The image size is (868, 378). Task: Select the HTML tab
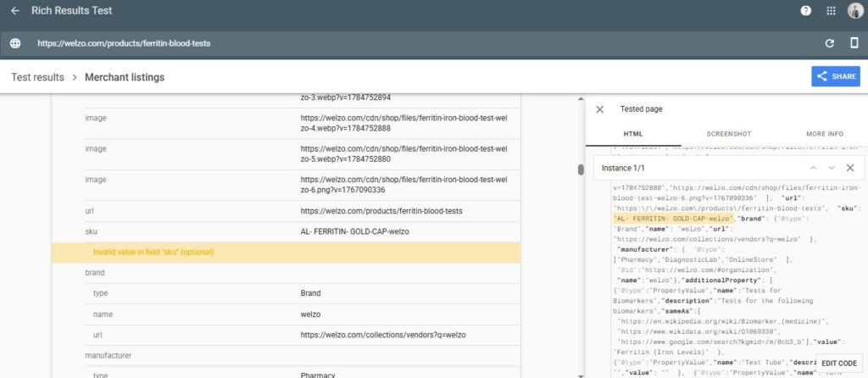coord(633,134)
